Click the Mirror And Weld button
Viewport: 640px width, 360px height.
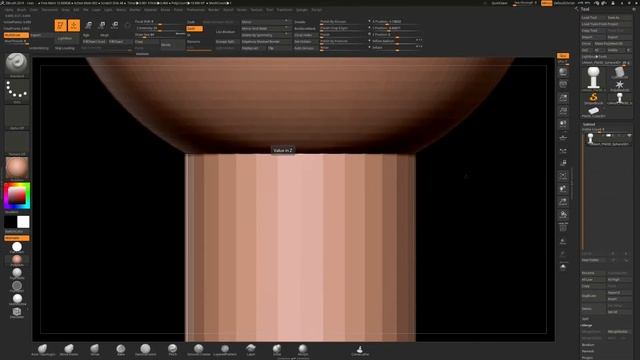point(266,29)
